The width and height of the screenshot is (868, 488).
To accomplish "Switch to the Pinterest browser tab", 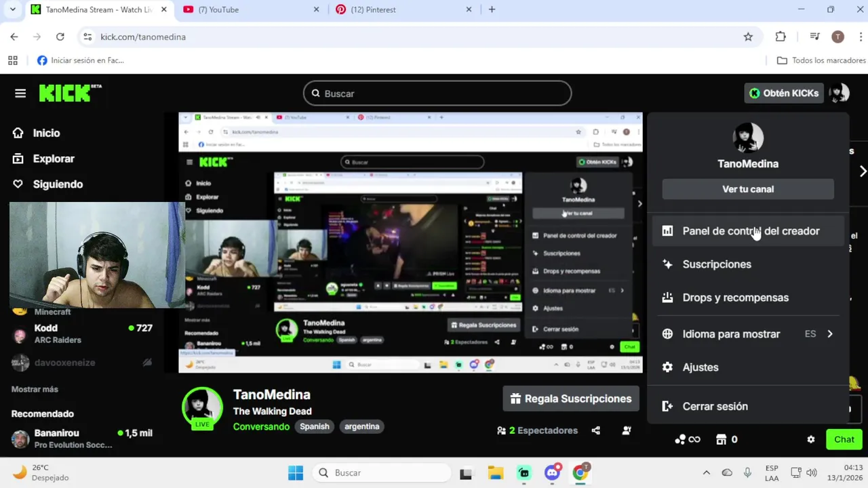I will click(403, 9).
